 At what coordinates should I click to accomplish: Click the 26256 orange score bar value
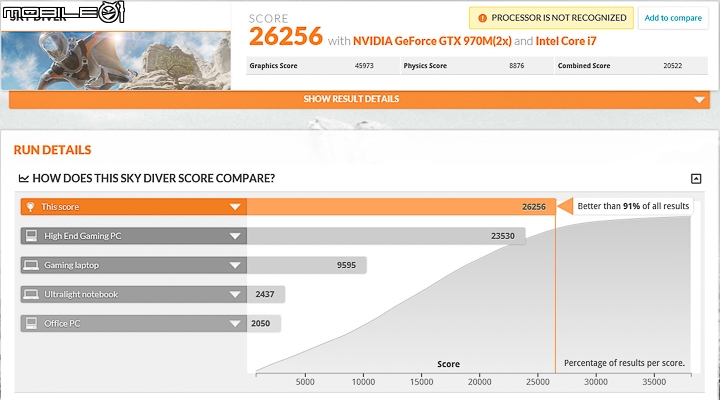point(534,207)
